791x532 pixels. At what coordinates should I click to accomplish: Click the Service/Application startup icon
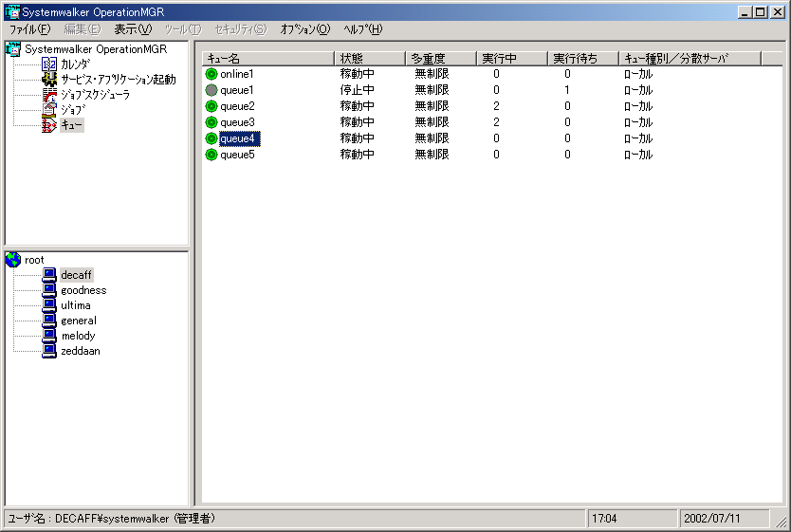click(49, 80)
